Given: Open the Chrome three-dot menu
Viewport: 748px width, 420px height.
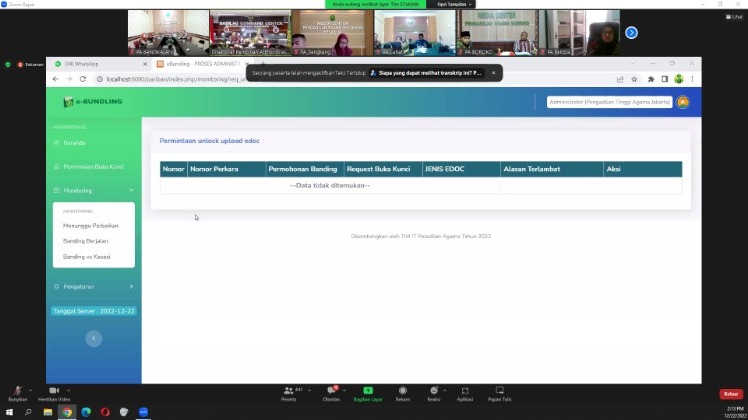Looking at the screenshot, I should pos(692,79).
